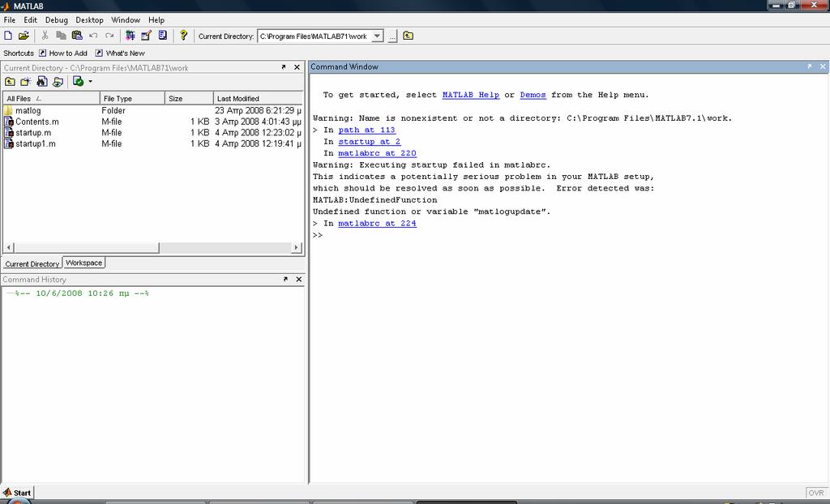Open the 'matlabrc at 224' link
The width and height of the screenshot is (830, 504).
[x=378, y=223]
